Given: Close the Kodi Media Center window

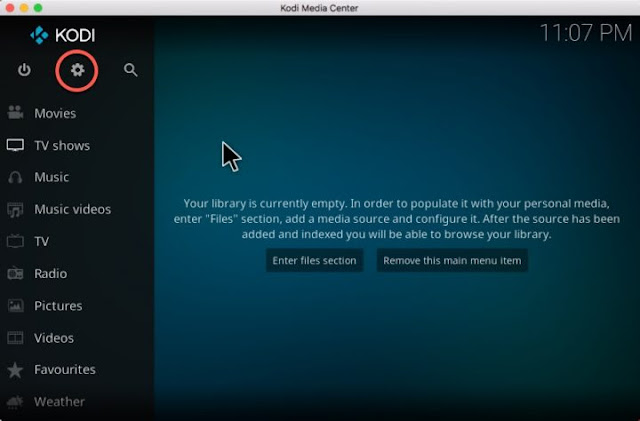Looking at the screenshot, I should click(10, 8).
